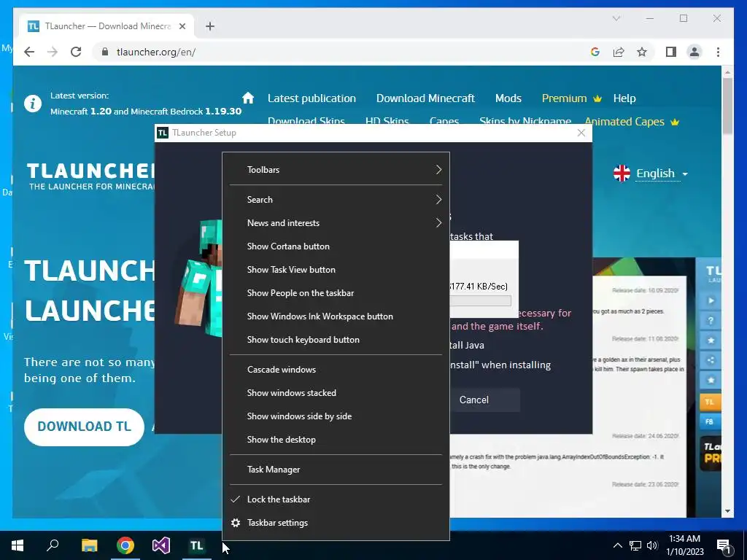Screen dimensions: 747x560
Task: Click the volume speaker icon
Action: 652,545
